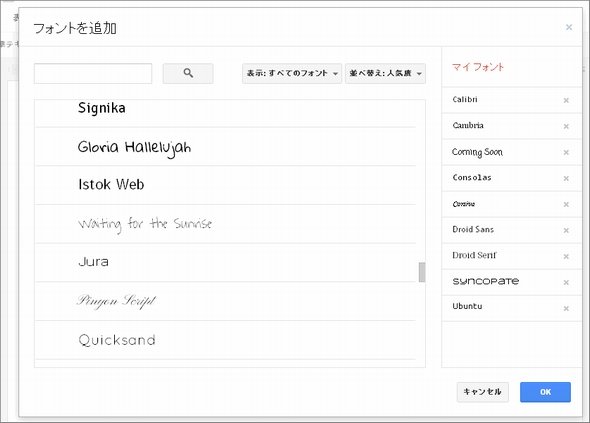Focus the font search field
The width and height of the screenshot is (590, 423).
tap(93, 73)
